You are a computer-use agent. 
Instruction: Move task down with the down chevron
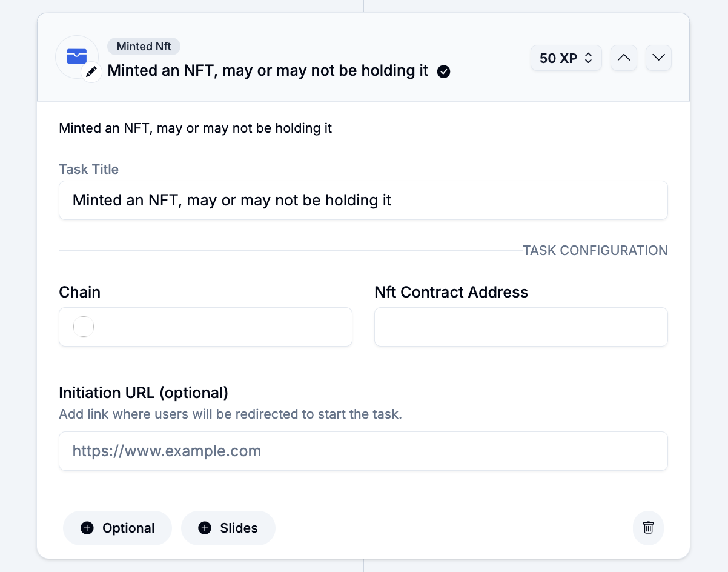click(658, 58)
